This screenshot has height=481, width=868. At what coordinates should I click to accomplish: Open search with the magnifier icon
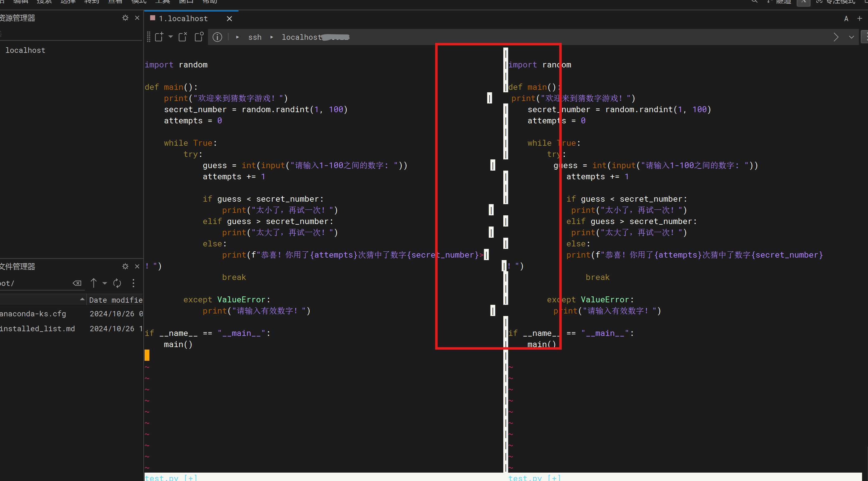(x=755, y=2)
